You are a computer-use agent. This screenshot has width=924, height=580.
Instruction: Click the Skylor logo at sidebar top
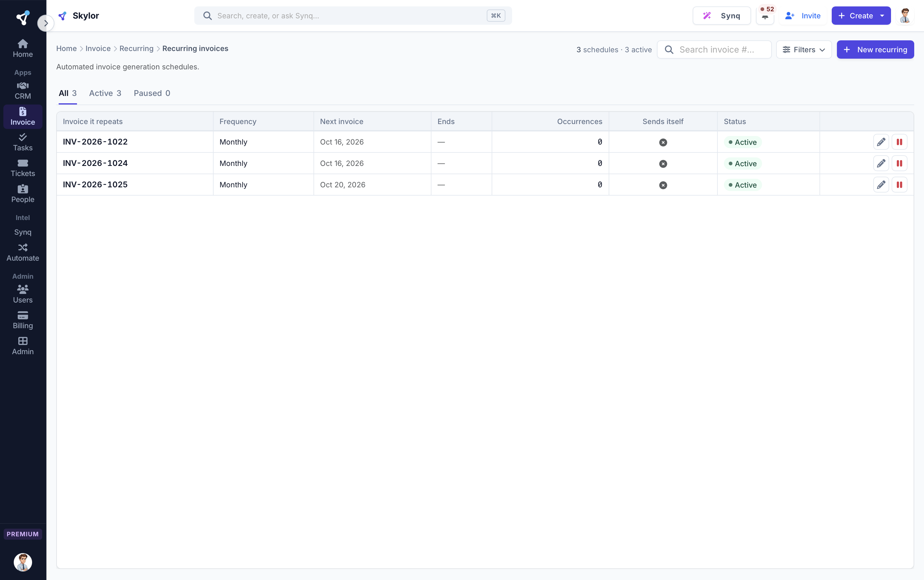[x=23, y=18]
